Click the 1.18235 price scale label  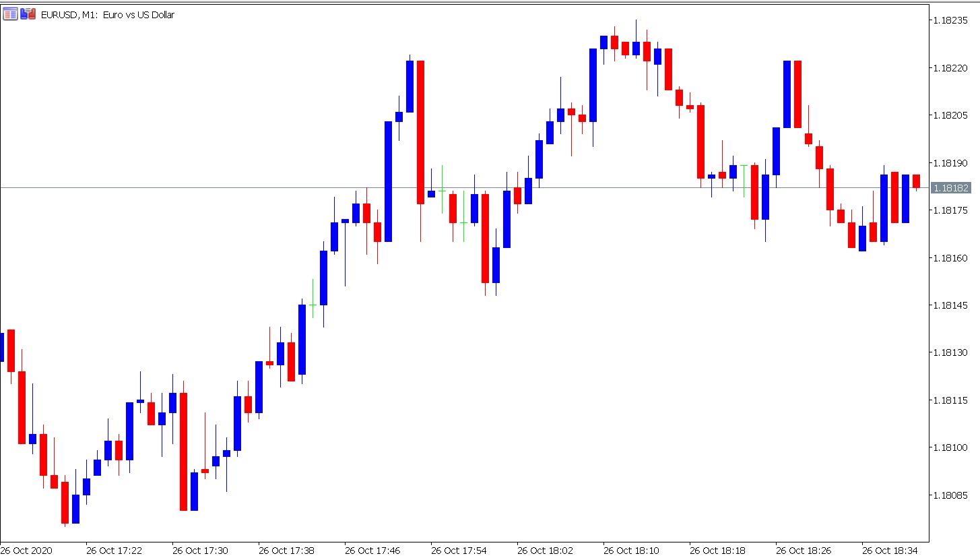click(950, 21)
